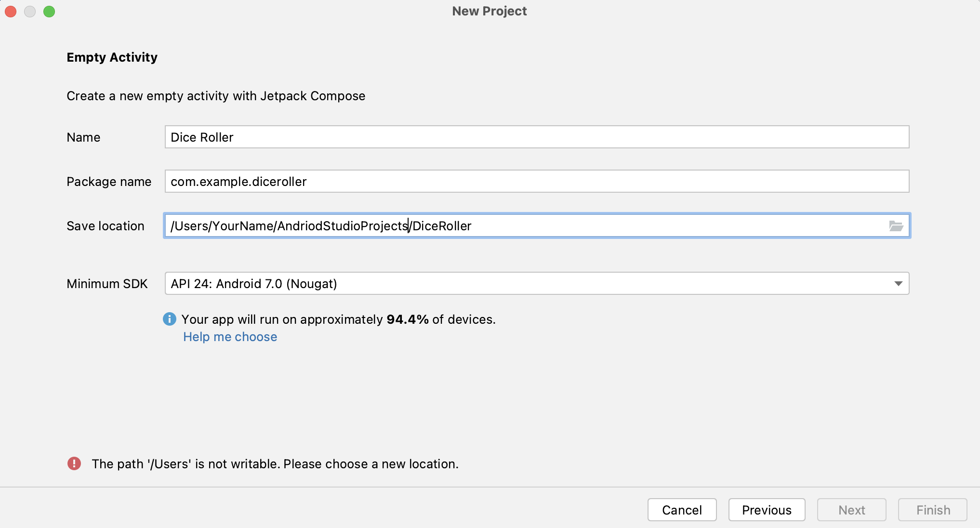The image size is (980, 528).
Task: Click the green zoom window button
Action: click(49, 12)
